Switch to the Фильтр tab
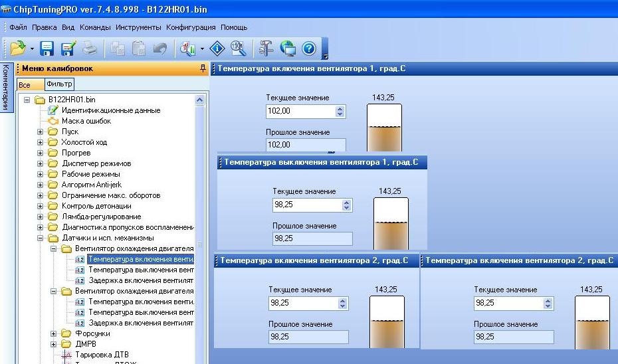Screen dimensions: 618x364 coord(59,84)
